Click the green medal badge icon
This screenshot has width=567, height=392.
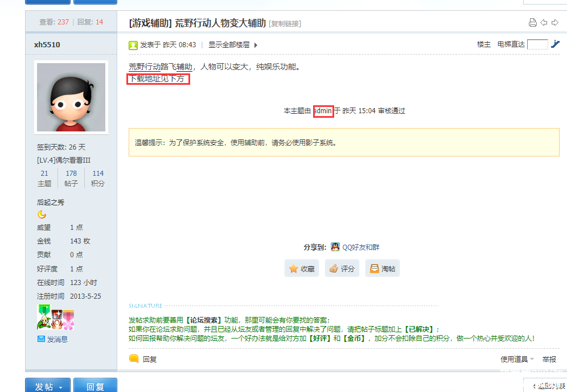pos(44,316)
